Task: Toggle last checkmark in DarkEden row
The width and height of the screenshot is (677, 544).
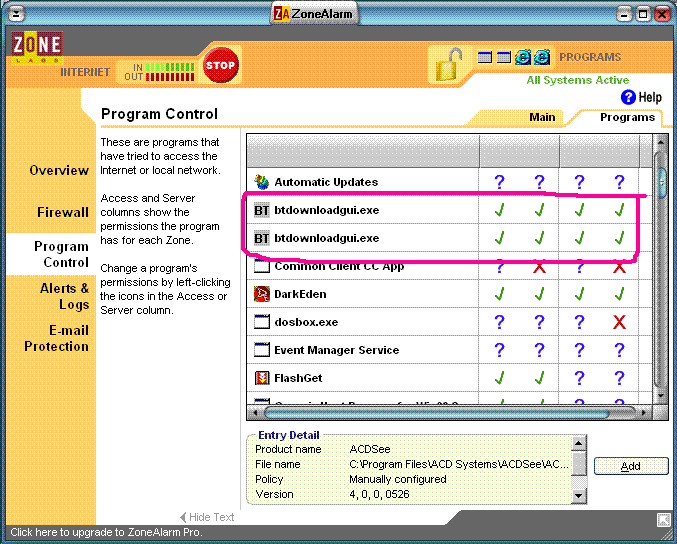Action: [x=620, y=294]
